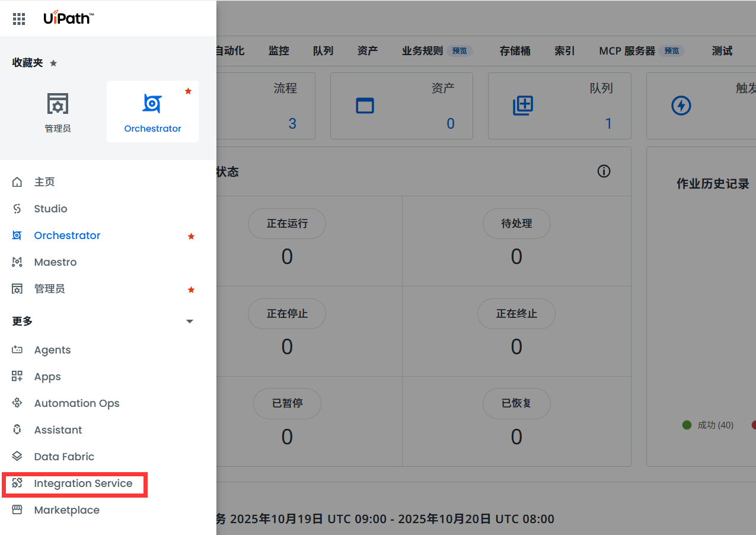Click the 正在停止 status pill
Screen dimensions: 756x535
point(287,314)
